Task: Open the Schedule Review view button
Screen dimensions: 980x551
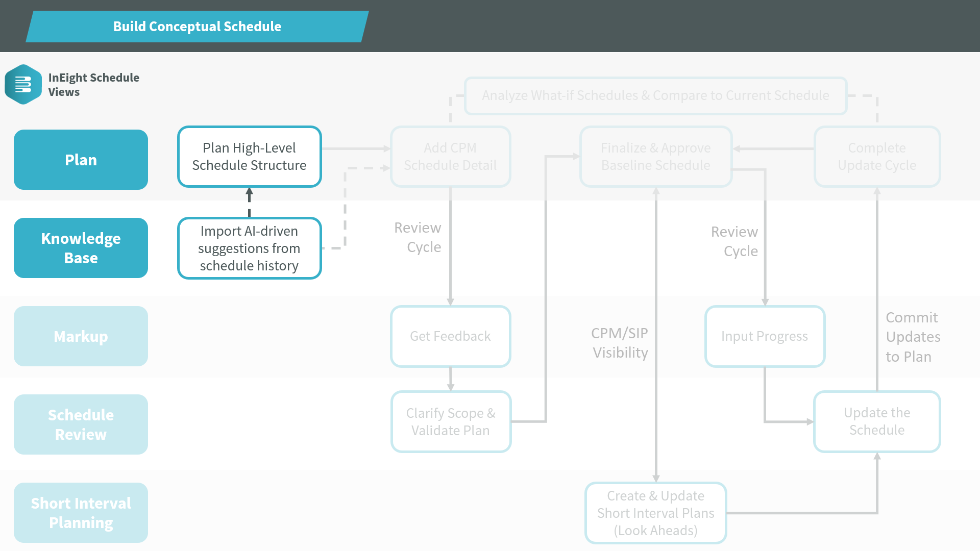Action: tap(81, 424)
